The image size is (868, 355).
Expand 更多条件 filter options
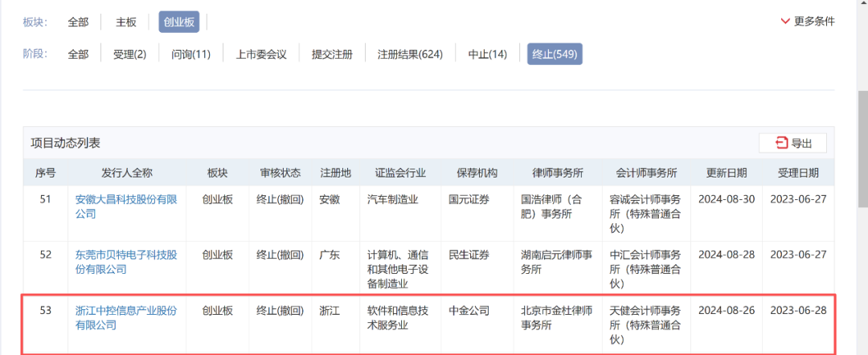(807, 21)
